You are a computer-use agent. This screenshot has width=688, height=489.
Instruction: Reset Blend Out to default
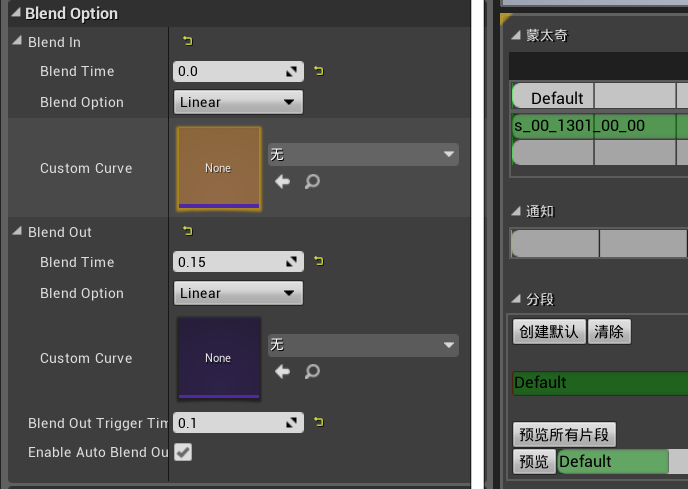click(x=188, y=231)
